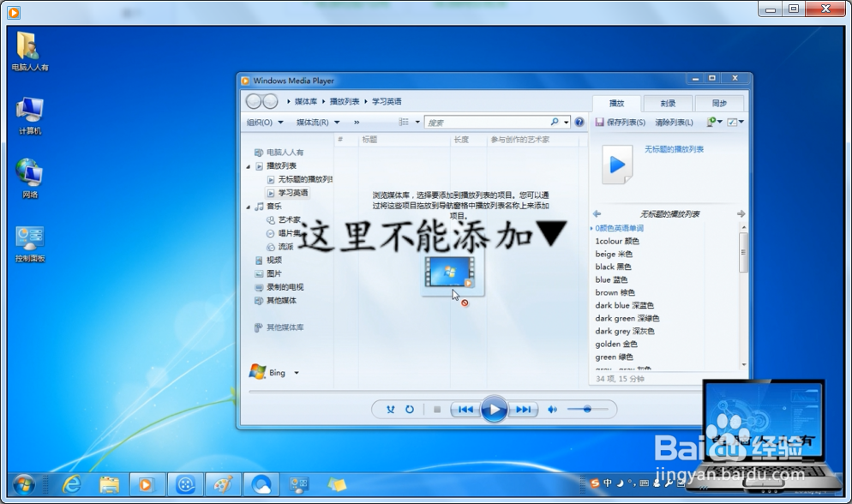Image resolution: width=852 pixels, height=504 pixels.
Task: Click 保存列表(S) button
Action: 621,123
